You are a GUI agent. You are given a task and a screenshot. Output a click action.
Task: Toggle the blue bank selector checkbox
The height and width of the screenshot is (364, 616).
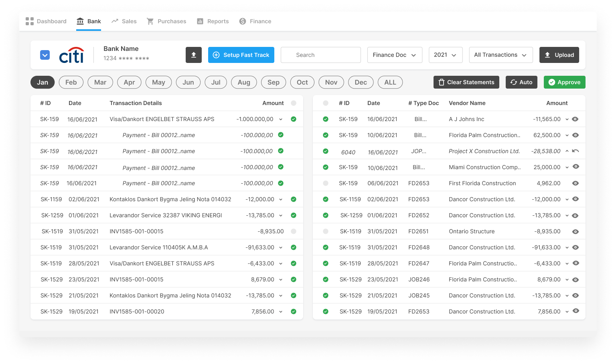tap(45, 55)
